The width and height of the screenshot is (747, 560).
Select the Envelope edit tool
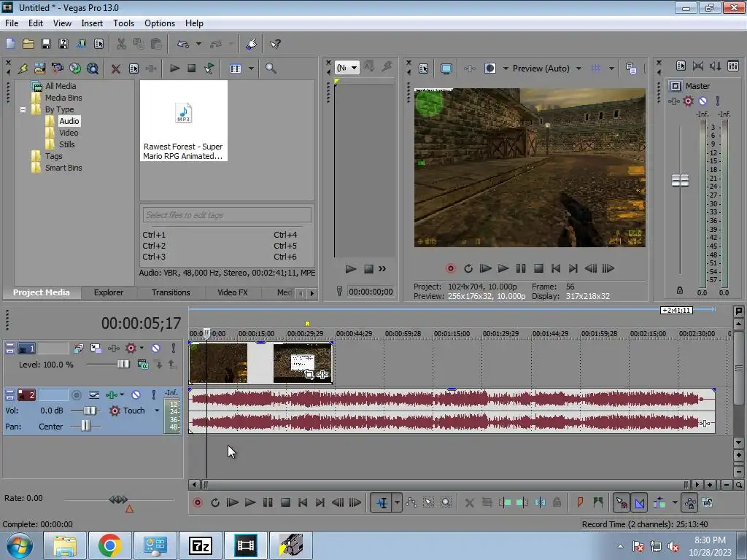click(x=411, y=502)
